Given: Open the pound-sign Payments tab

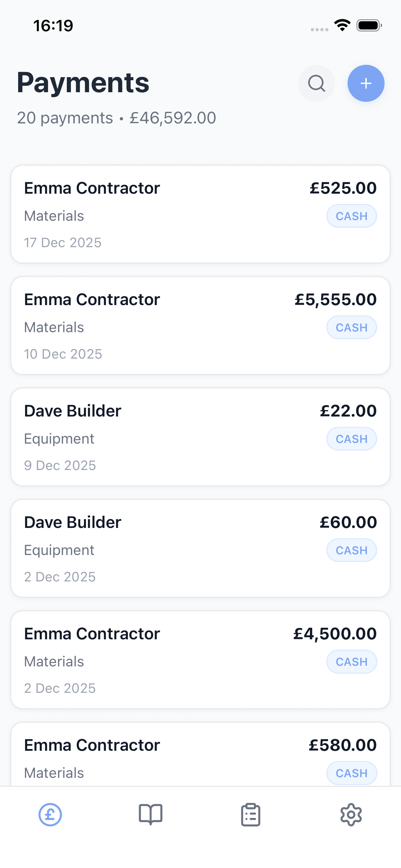Looking at the screenshot, I should click(x=50, y=815).
